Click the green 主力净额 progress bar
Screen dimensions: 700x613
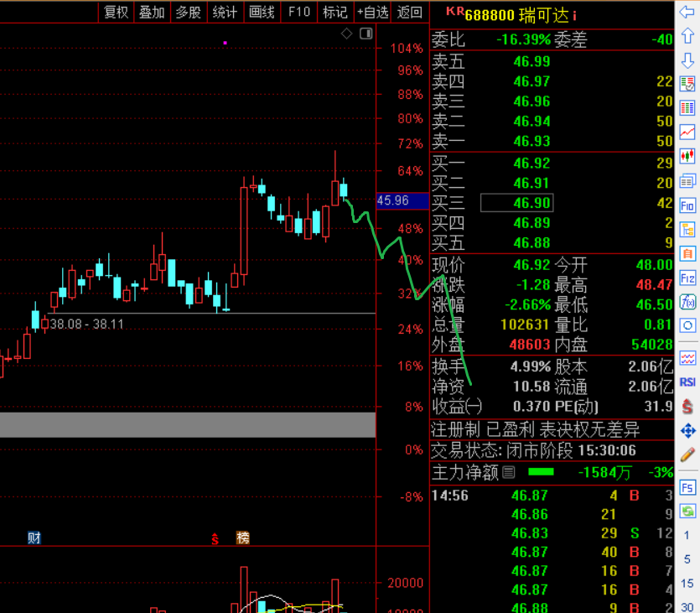coord(541,472)
